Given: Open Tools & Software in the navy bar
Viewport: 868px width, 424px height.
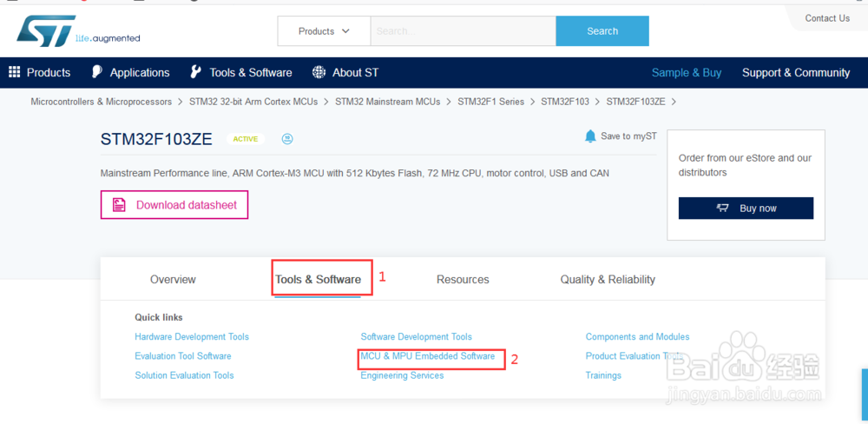Looking at the screenshot, I should click(x=250, y=73).
